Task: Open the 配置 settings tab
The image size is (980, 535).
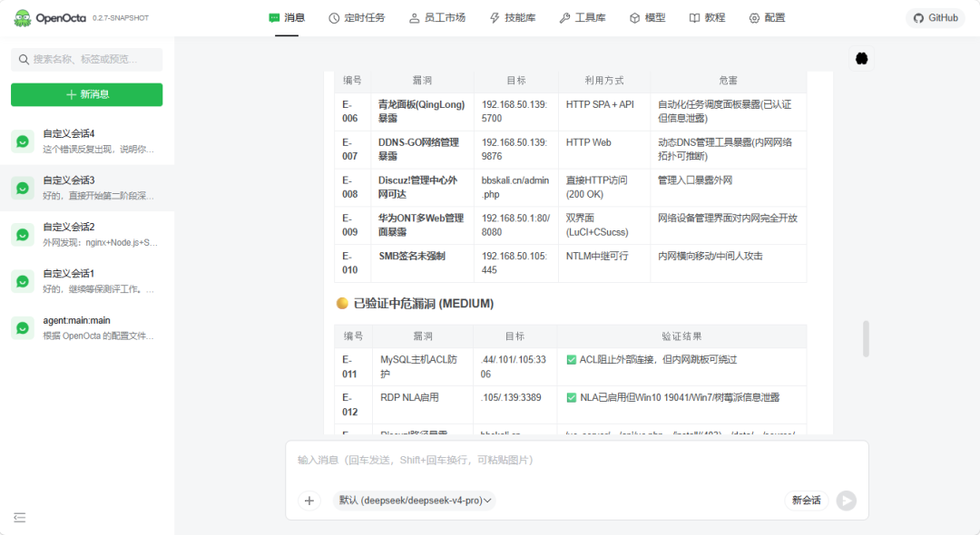Action: point(767,18)
